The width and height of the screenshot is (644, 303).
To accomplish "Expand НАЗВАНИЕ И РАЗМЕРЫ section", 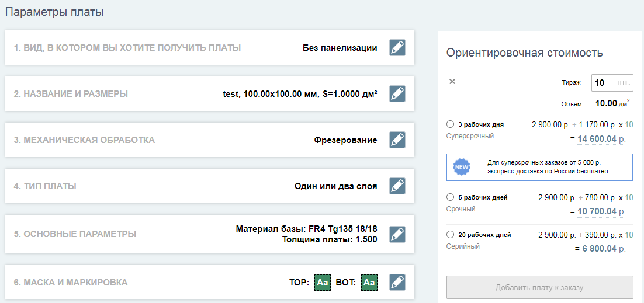I will pyautogui.click(x=71, y=94).
